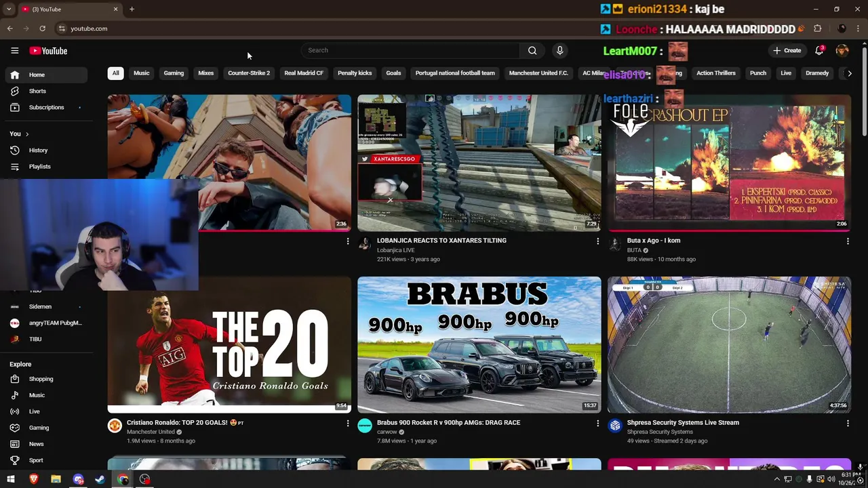Start voice search with the microphone icon
The image size is (868, 488).
(559, 50)
